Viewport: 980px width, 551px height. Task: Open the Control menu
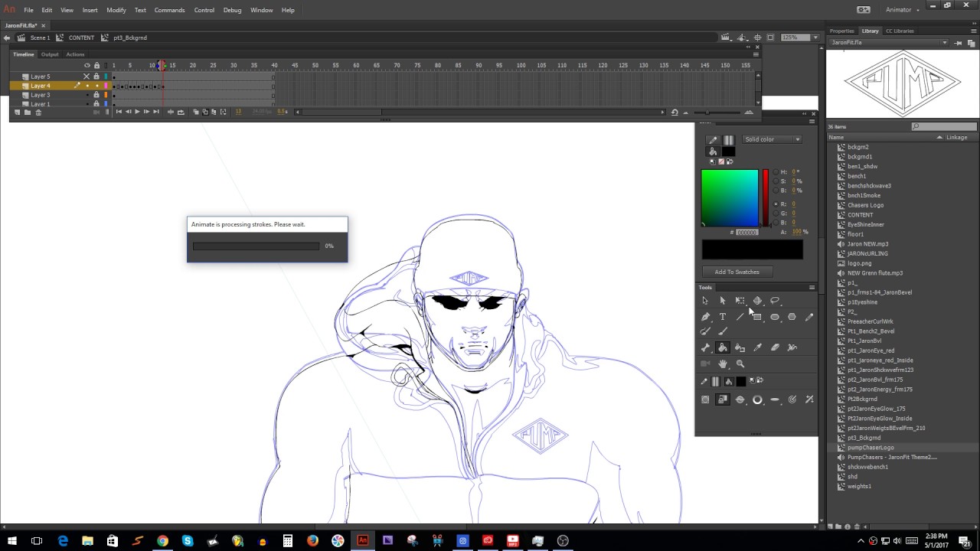(x=204, y=10)
